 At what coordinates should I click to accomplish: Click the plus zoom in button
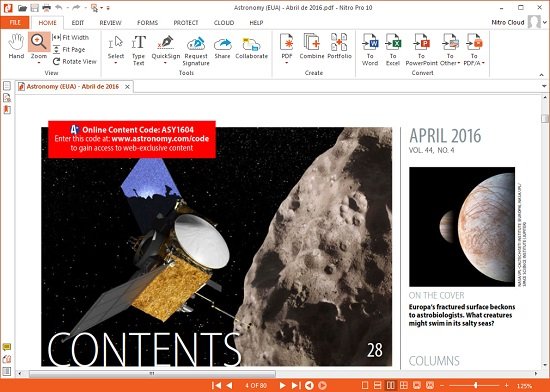point(506,385)
